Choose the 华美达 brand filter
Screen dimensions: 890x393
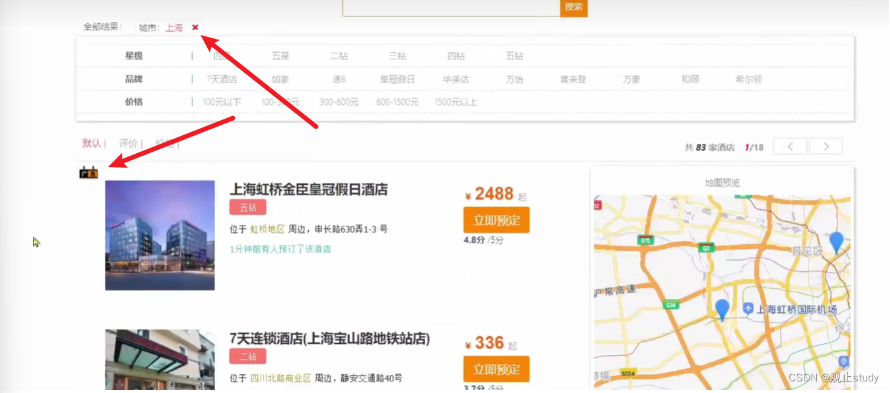[x=456, y=80]
